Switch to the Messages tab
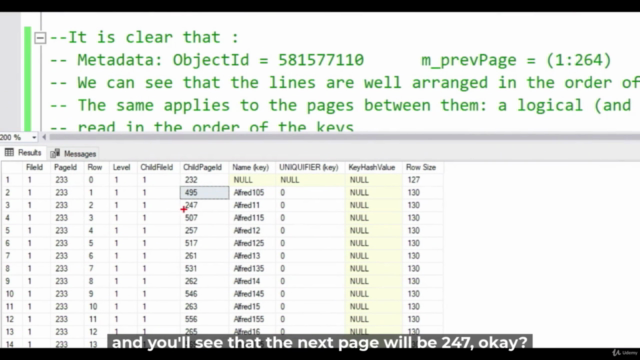The width and height of the screenshot is (640, 360). pyautogui.click(x=73, y=154)
